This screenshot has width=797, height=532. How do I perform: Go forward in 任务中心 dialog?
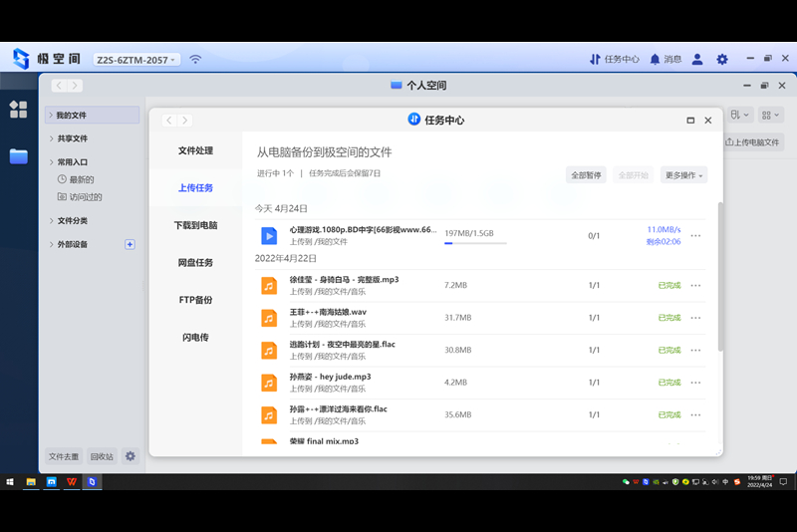tap(185, 121)
